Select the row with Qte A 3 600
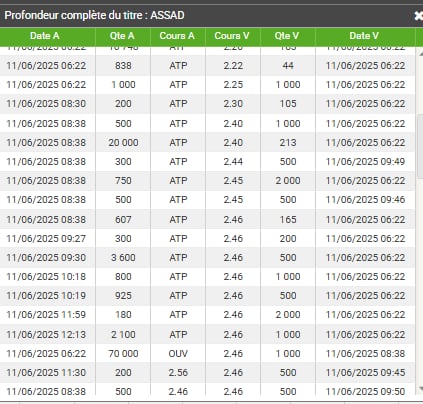This screenshot has height=404, width=423. point(207,258)
